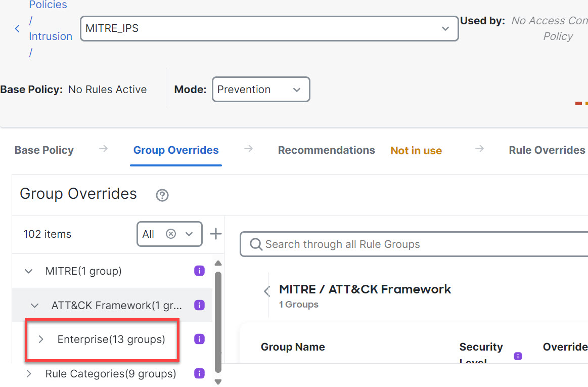Open the MITRE_IPS policy dropdown
The width and height of the screenshot is (588, 387).
pyautogui.click(x=445, y=29)
